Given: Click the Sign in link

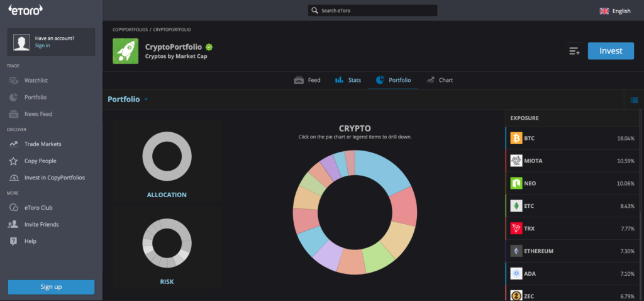Looking at the screenshot, I should click(x=42, y=45).
